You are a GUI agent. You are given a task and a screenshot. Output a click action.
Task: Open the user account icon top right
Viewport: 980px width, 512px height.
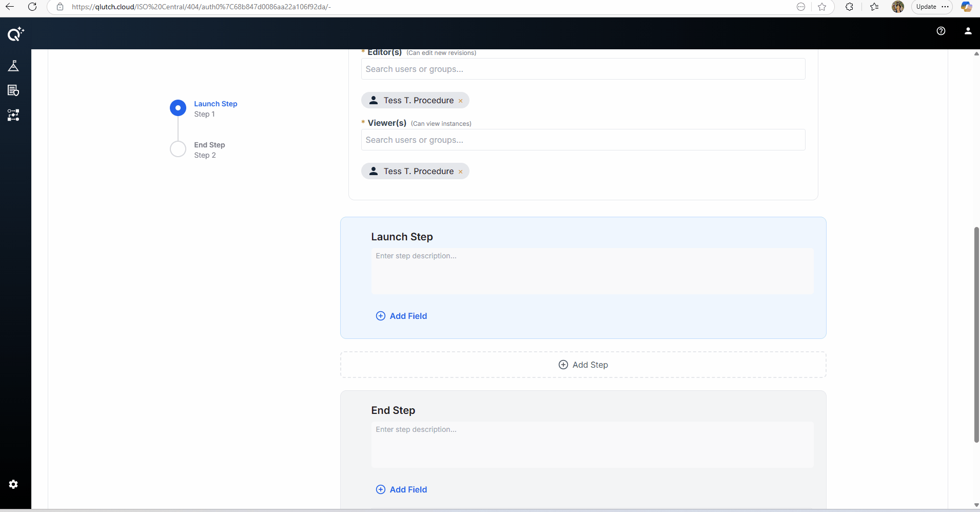(968, 31)
